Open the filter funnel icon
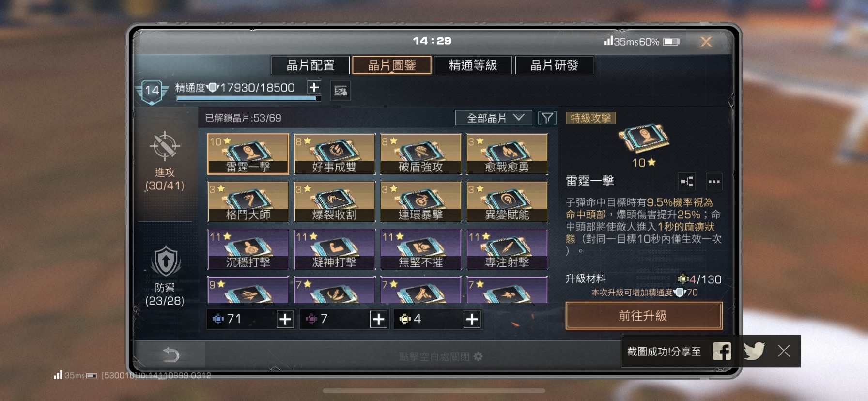Screen dimensions: 868x401 pyautogui.click(x=547, y=118)
